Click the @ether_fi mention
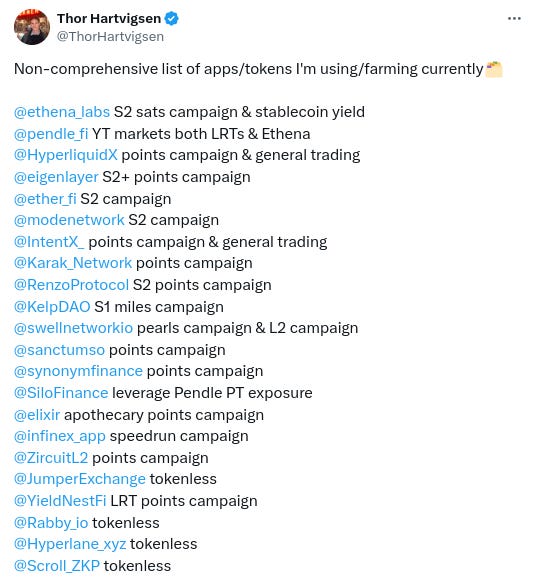535x581 pixels. pos(45,199)
